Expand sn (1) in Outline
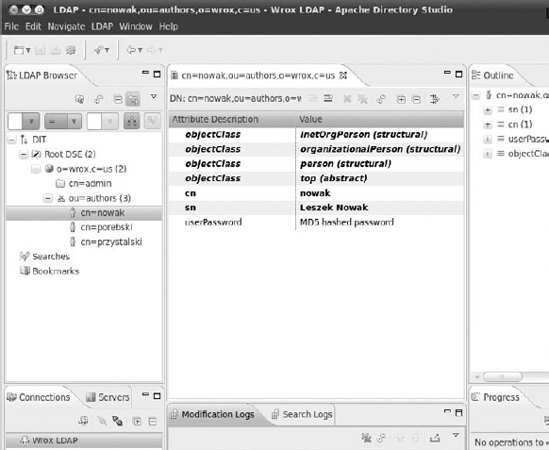This screenshot has height=450, width=549. pos(487,110)
